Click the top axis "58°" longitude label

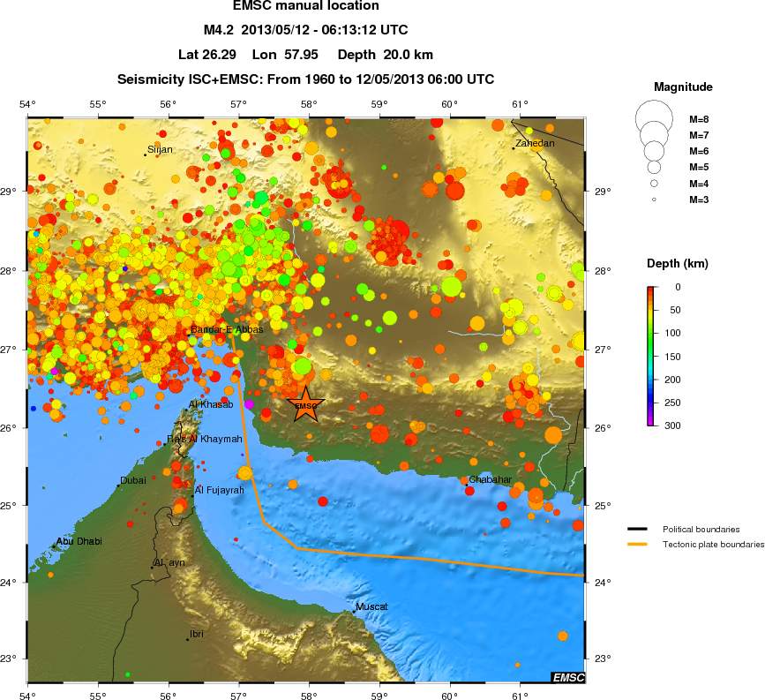(309, 104)
